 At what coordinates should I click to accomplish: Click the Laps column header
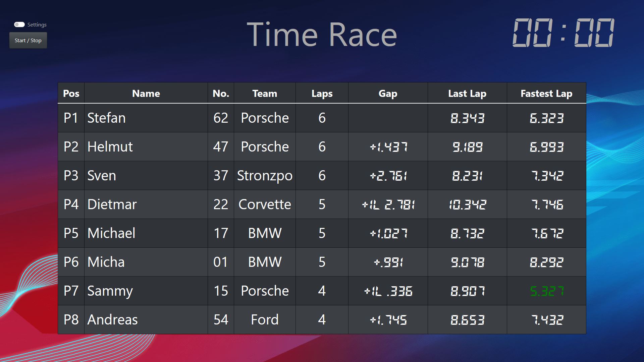click(x=322, y=94)
